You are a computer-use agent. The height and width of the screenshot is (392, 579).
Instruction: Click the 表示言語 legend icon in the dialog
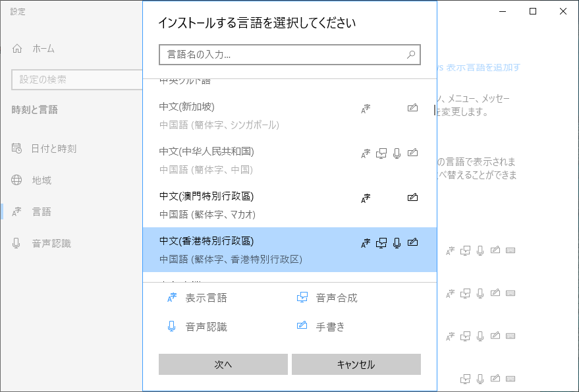(x=171, y=297)
